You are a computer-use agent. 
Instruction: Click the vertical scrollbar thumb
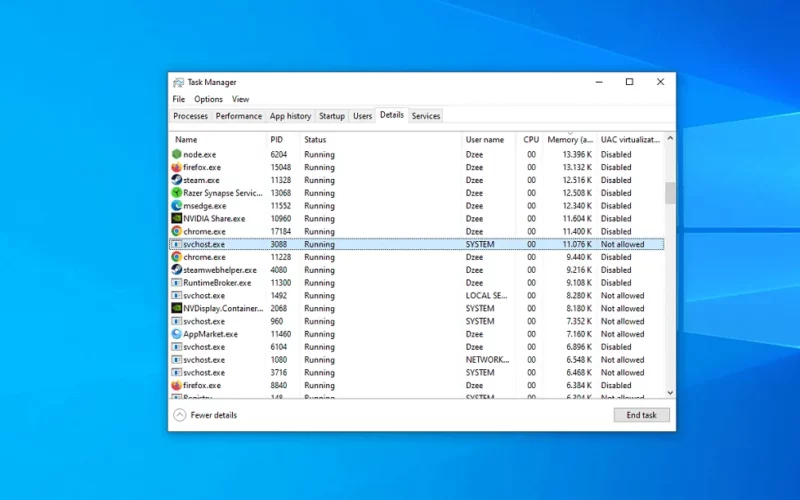[670, 193]
